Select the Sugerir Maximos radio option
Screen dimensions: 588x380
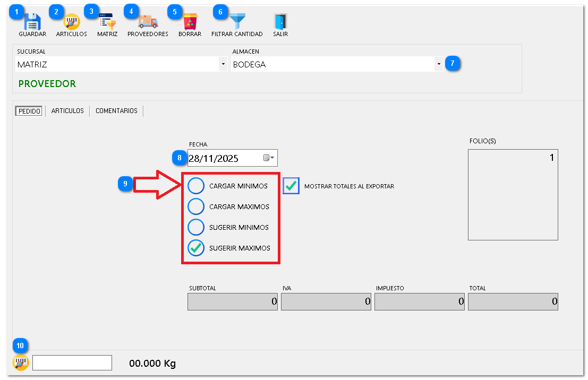click(196, 248)
